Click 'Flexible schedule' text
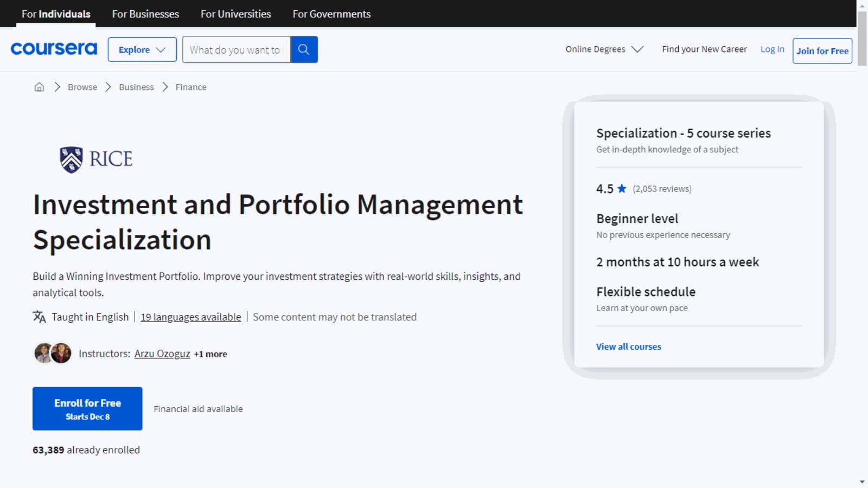Image resolution: width=868 pixels, height=488 pixels. tap(646, 292)
